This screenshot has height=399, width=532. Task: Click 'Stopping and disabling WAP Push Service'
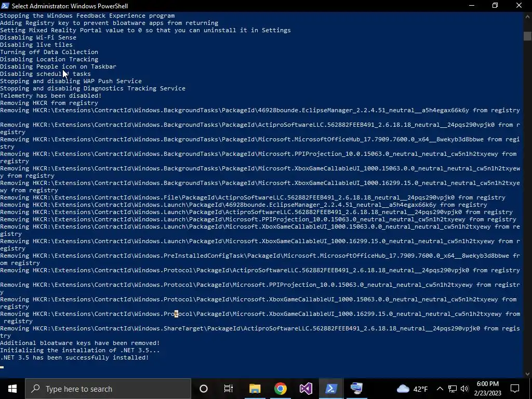[71, 81]
